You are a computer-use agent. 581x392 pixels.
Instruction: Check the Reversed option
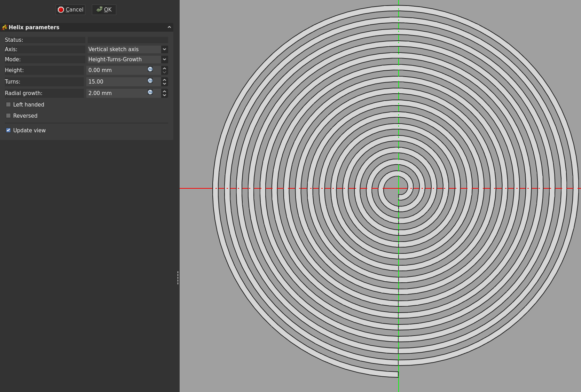[8, 116]
